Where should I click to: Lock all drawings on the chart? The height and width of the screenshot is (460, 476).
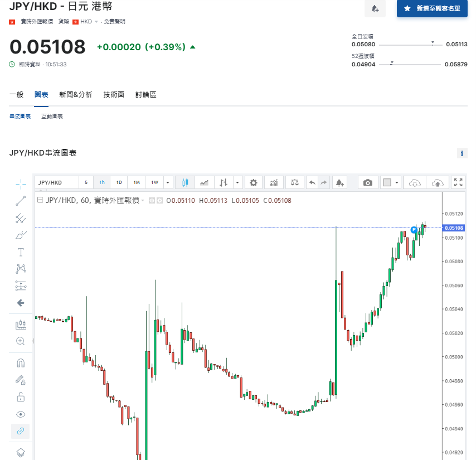(21, 397)
